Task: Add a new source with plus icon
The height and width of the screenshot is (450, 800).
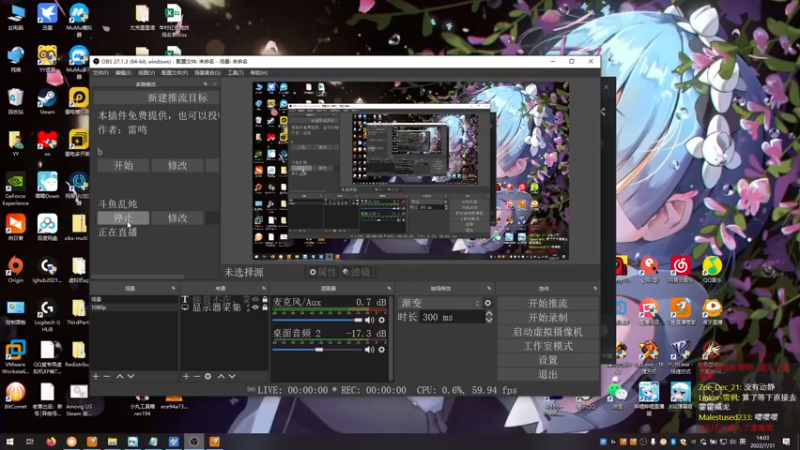Action: [x=186, y=376]
